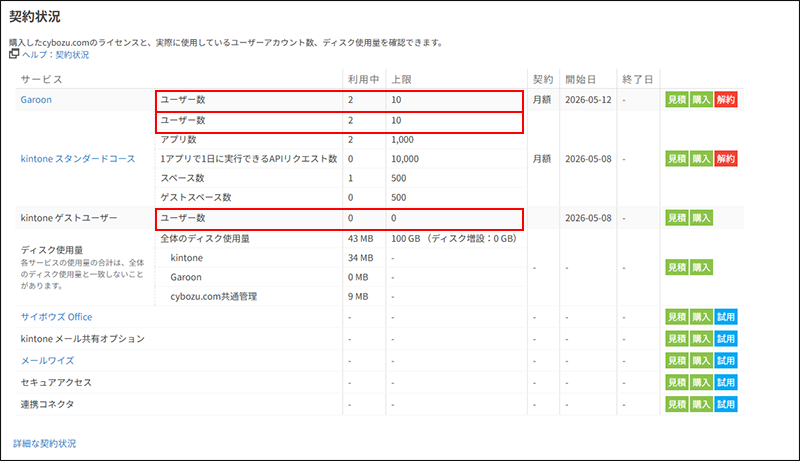Click 試用 for kintone メール共有オプション
The width and height of the screenshot is (800, 461).
[x=726, y=339]
